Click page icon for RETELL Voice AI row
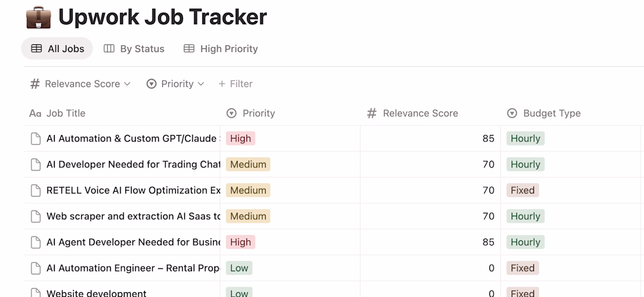 tap(36, 191)
